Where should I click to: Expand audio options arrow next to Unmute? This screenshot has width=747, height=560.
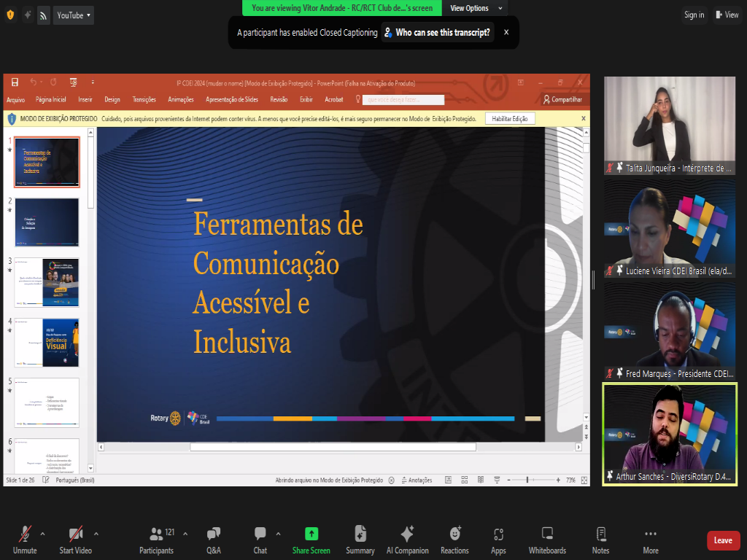pos(42,533)
